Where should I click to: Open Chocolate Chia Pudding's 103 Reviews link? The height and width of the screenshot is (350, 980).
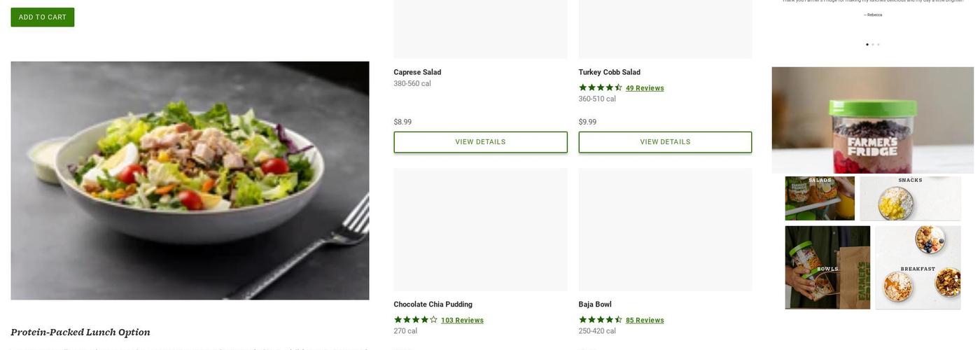[462, 321]
